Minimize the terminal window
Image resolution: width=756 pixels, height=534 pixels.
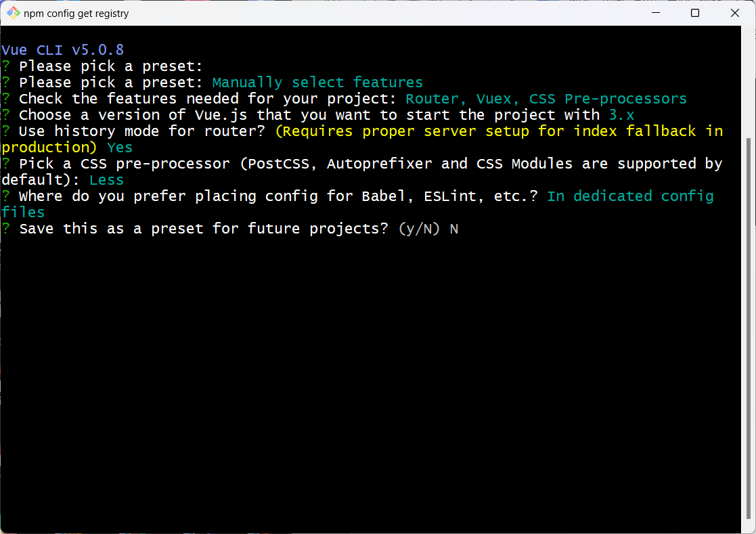click(655, 13)
